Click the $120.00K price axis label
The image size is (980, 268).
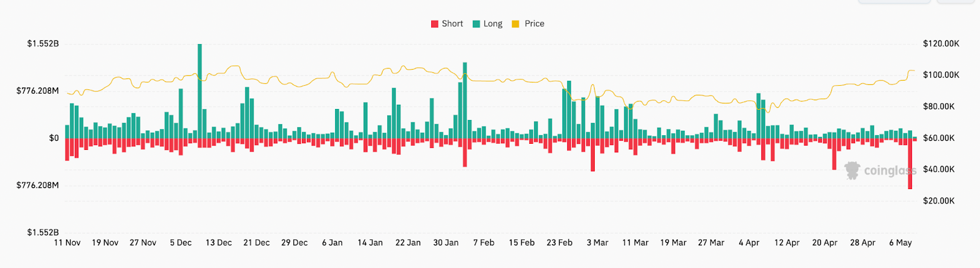click(x=941, y=43)
